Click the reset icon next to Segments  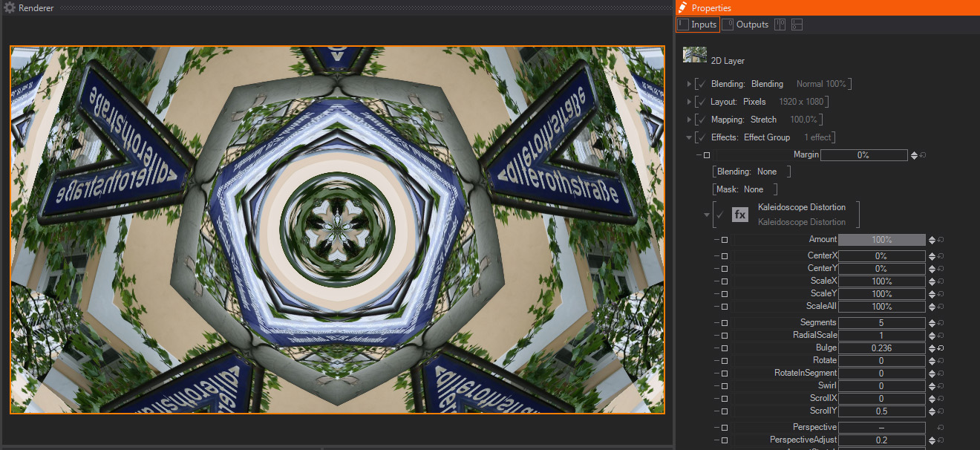941,323
